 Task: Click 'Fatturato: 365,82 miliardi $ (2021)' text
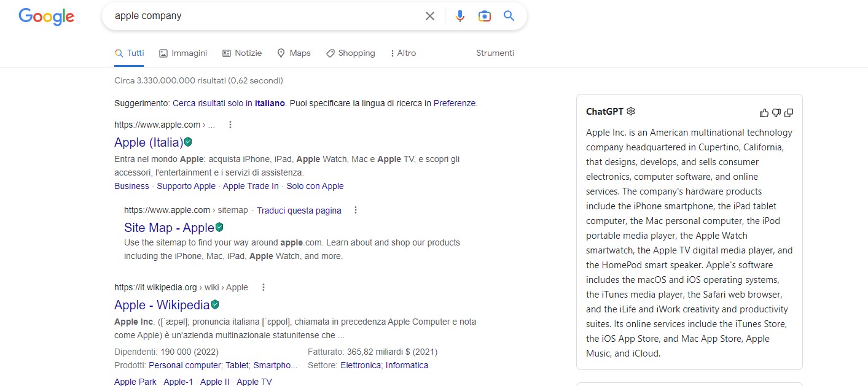(x=373, y=352)
